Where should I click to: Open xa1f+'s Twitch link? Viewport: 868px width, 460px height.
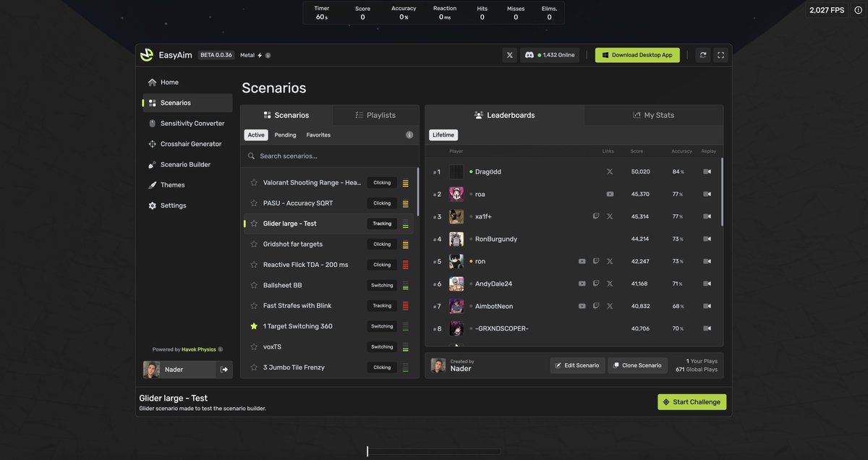click(x=596, y=216)
